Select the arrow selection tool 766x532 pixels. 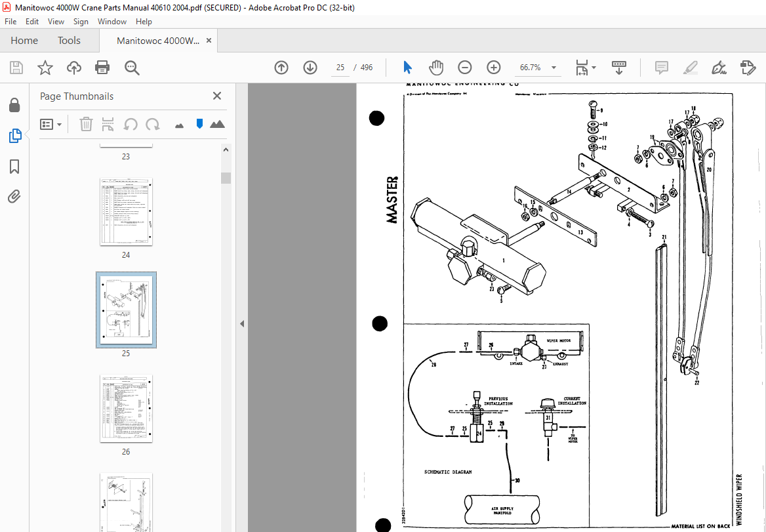(407, 68)
